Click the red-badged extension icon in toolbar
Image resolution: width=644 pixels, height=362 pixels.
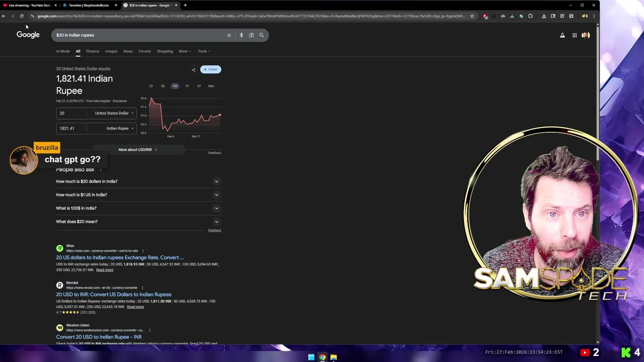[x=485, y=16]
